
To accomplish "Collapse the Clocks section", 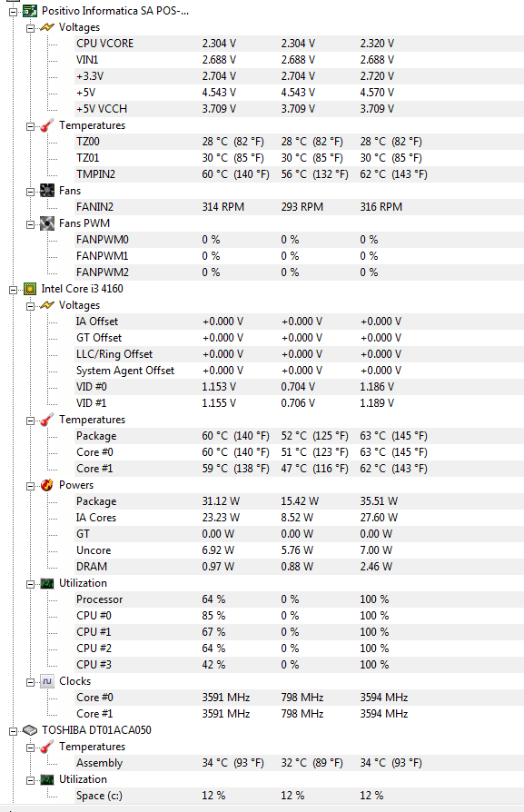I will click(30, 682).
